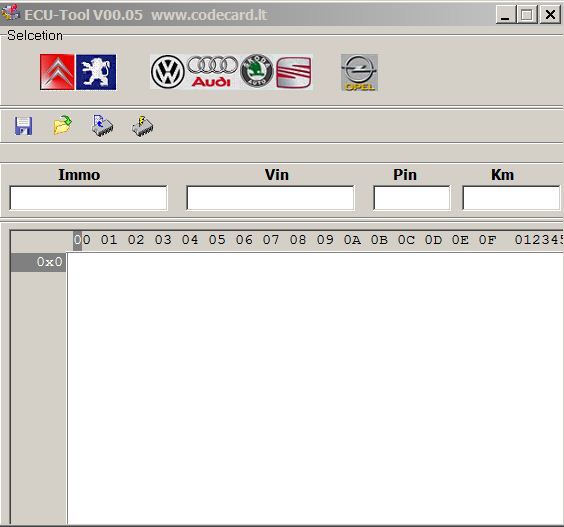The height and width of the screenshot is (527, 564).
Task: Select the 0A column header in hex editor
Action: pyautogui.click(x=352, y=240)
